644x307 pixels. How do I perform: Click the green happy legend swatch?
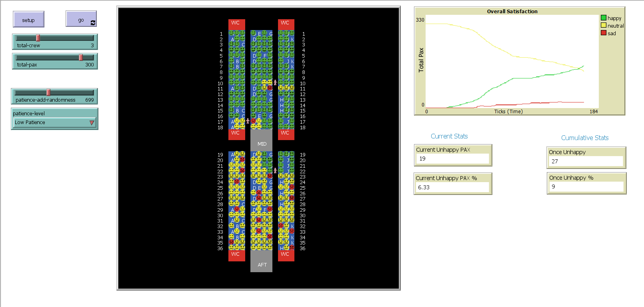[603, 18]
